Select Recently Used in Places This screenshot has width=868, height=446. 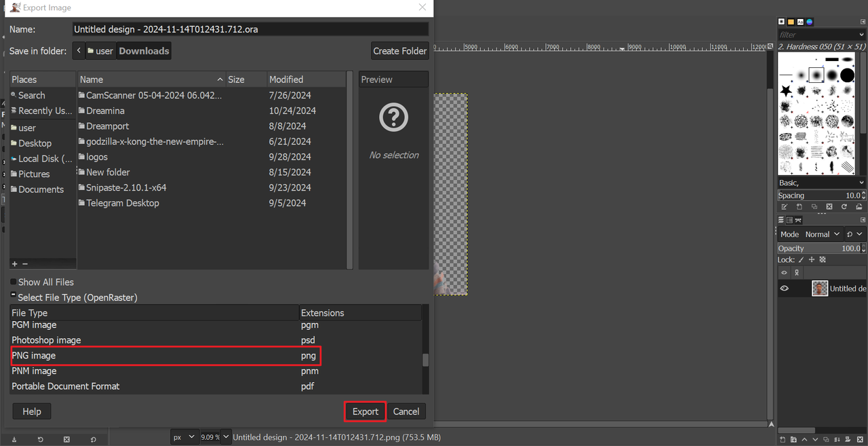click(43, 111)
